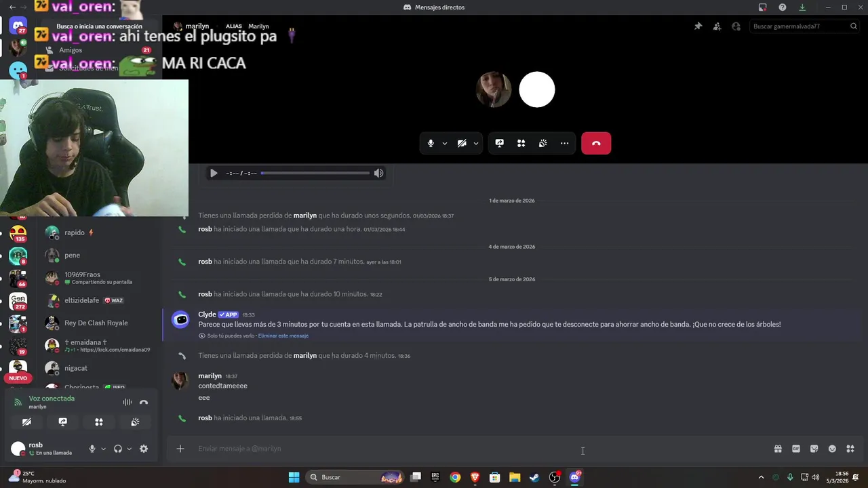Open the sticker picker
The height and width of the screenshot is (488, 868).
coord(814,449)
